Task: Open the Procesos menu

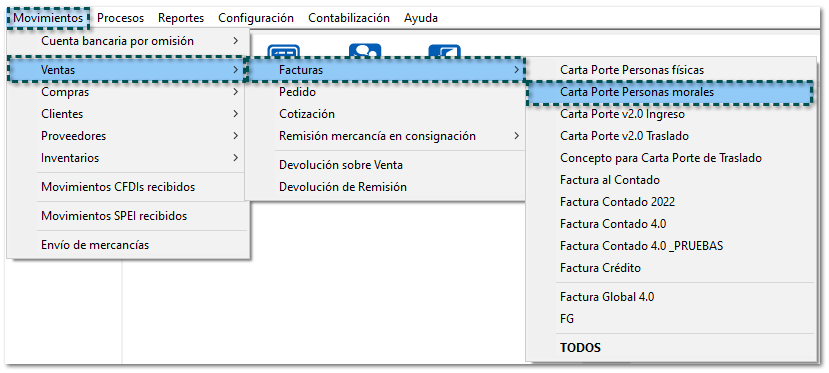Action: pyautogui.click(x=121, y=18)
